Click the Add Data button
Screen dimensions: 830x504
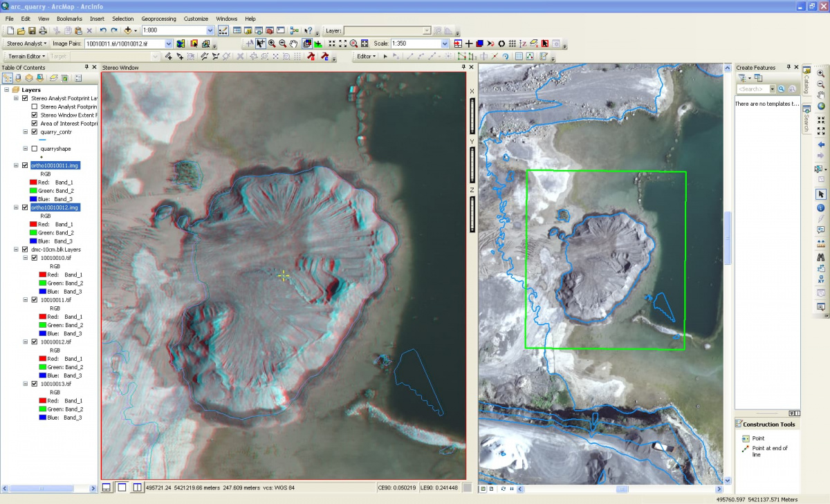[129, 31]
